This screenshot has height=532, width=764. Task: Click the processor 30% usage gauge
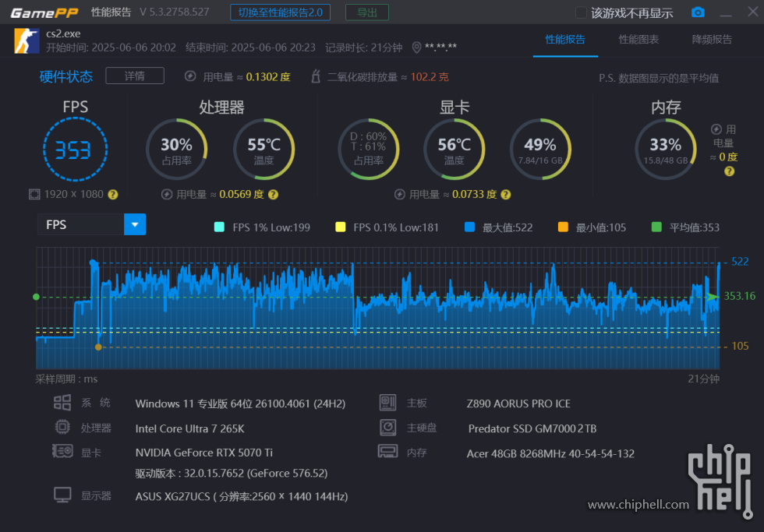[x=177, y=150]
